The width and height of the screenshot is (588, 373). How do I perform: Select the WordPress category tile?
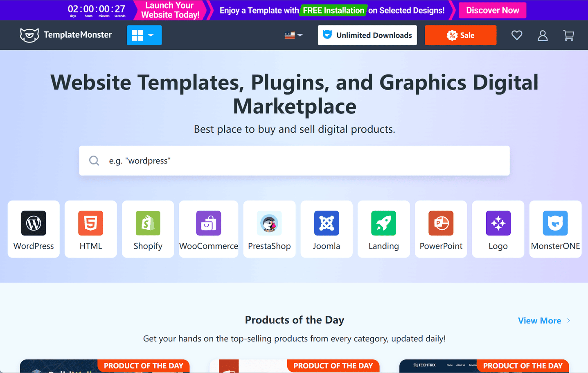tap(34, 229)
